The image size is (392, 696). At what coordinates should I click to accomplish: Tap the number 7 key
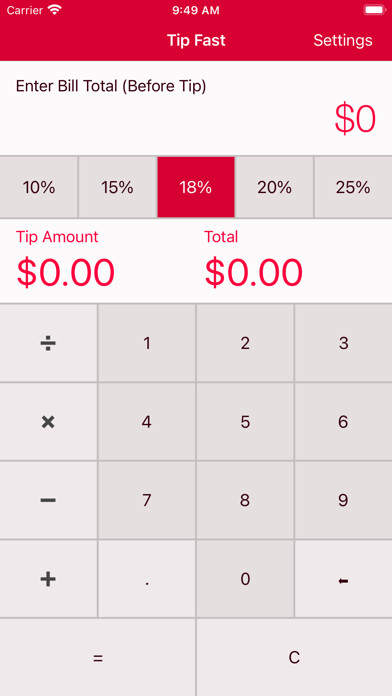(x=147, y=500)
